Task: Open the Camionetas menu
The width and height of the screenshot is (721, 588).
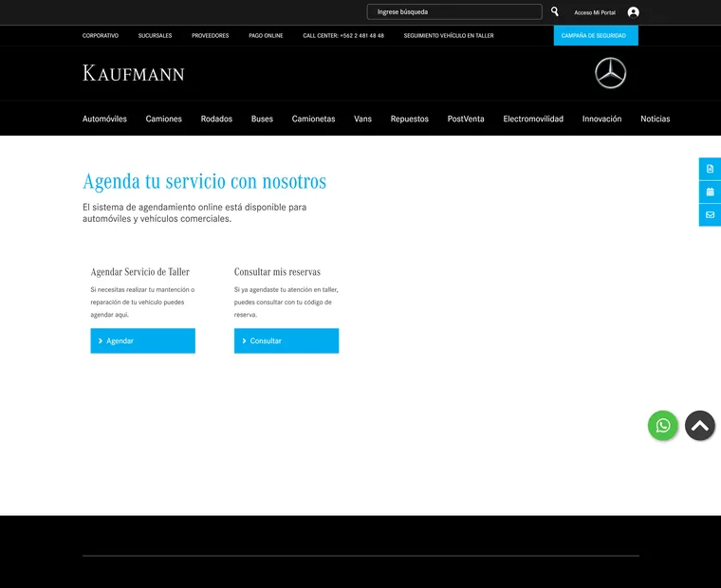Action: [x=313, y=119]
